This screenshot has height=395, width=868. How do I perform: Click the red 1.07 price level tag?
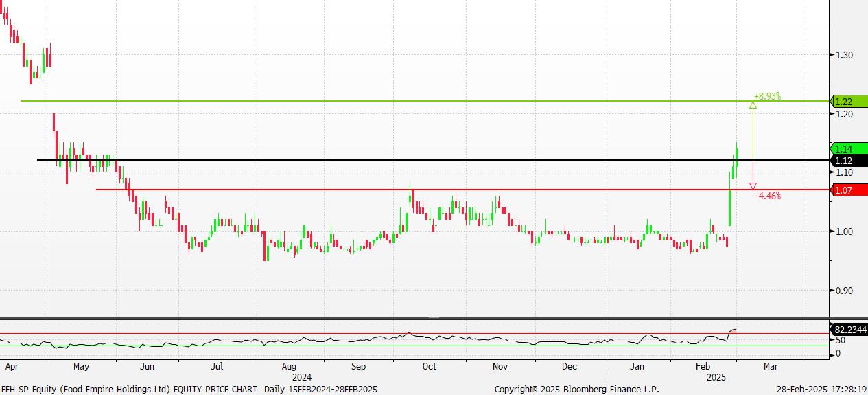(849, 190)
